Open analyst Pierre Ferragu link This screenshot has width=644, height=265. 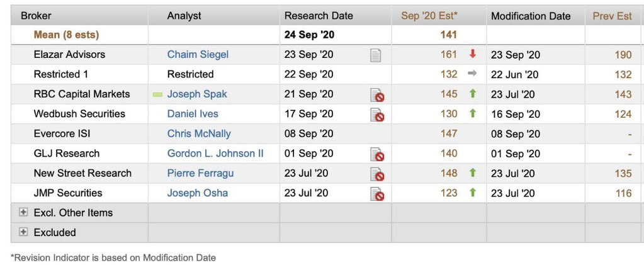(200, 173)
